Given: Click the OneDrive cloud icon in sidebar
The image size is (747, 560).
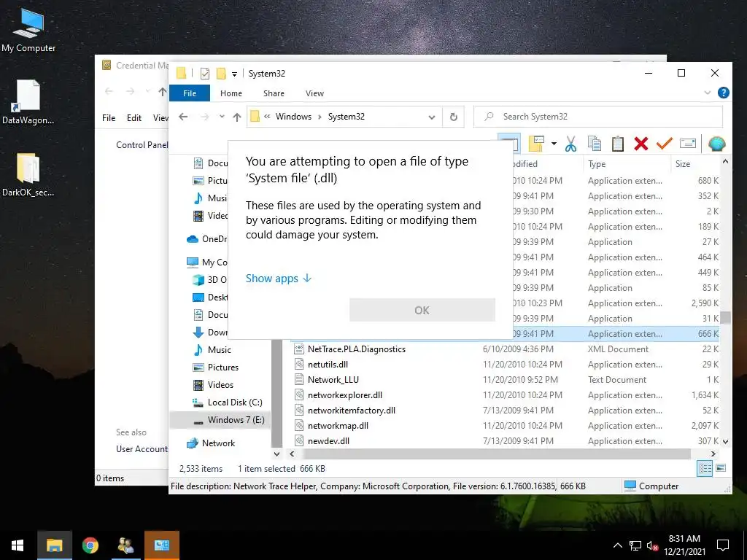Looking at the screenshot, I should click(193, 239).
